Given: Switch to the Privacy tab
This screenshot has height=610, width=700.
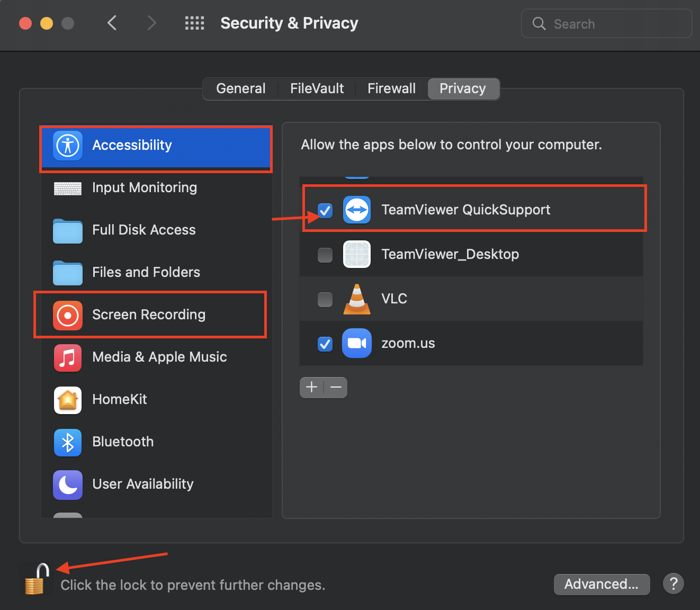Looking at the screenshot, I should [x=463, y=88].
